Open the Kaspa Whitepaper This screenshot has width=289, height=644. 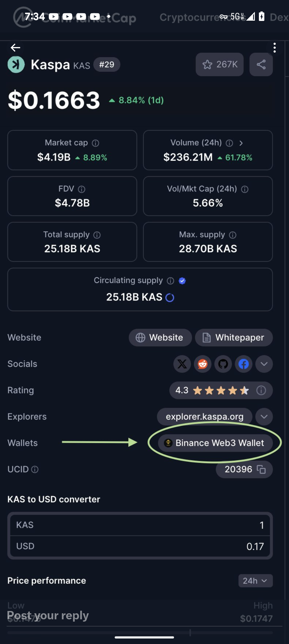[x=234, y=337]
